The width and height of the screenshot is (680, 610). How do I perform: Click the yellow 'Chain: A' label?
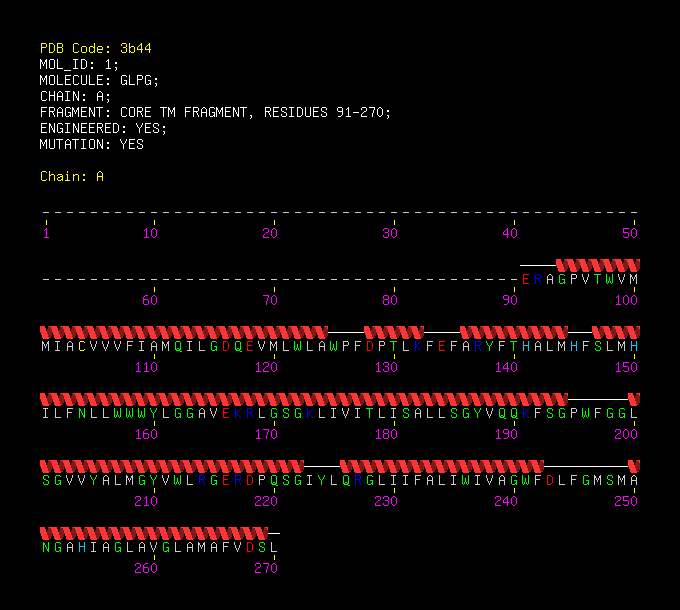[x=72, y=176]
